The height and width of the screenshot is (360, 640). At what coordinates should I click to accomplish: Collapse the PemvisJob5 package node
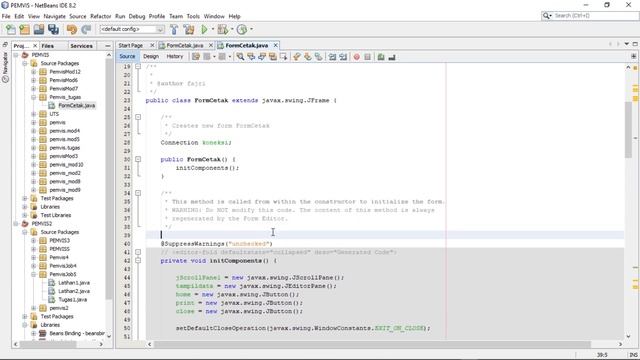click(33, 274)
